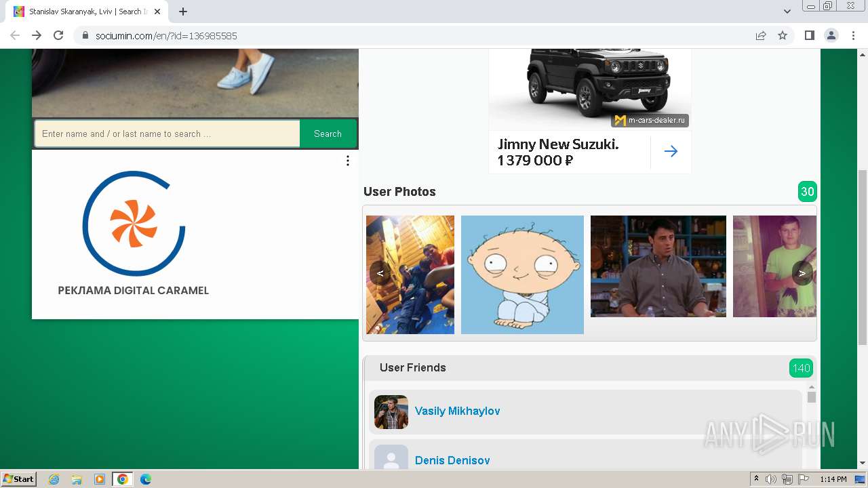The image size is (868, 488).
Task: Open the Action Center flag icon
Action: (x=804, y=479)
